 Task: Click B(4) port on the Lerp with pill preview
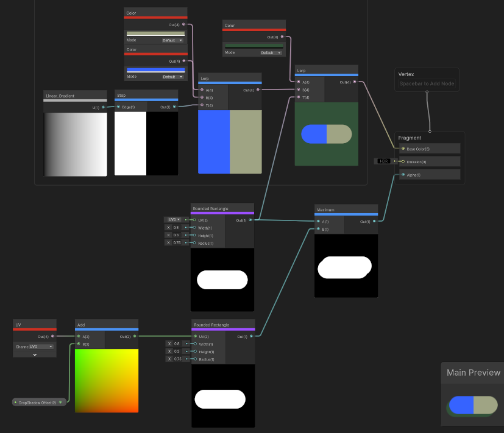[299, 90]
